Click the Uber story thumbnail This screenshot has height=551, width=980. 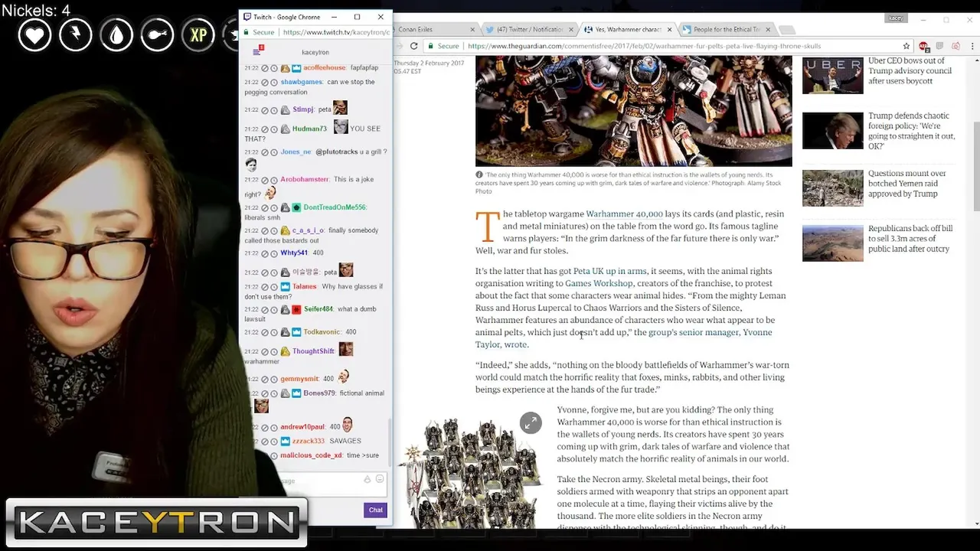click(833, 76)
